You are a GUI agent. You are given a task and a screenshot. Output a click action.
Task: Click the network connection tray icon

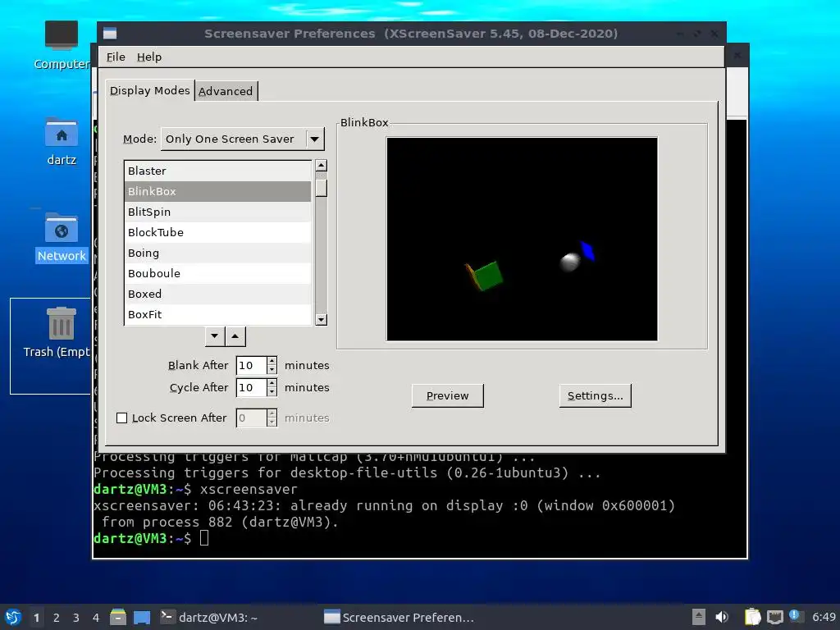point(774,617)
